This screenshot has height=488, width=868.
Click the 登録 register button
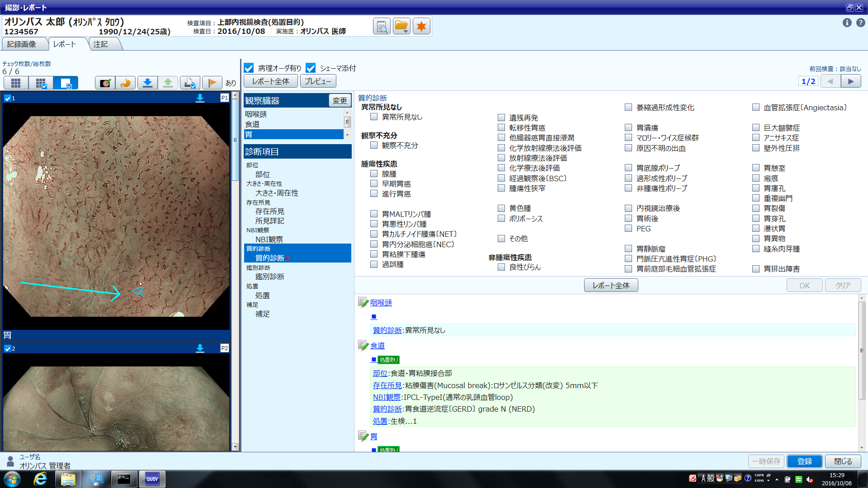(804, 461)
